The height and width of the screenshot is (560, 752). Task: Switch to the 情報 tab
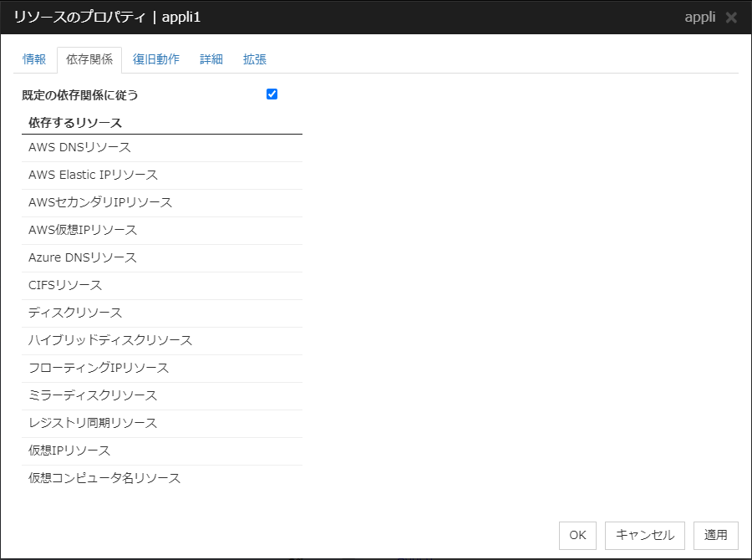pos(34,59)
